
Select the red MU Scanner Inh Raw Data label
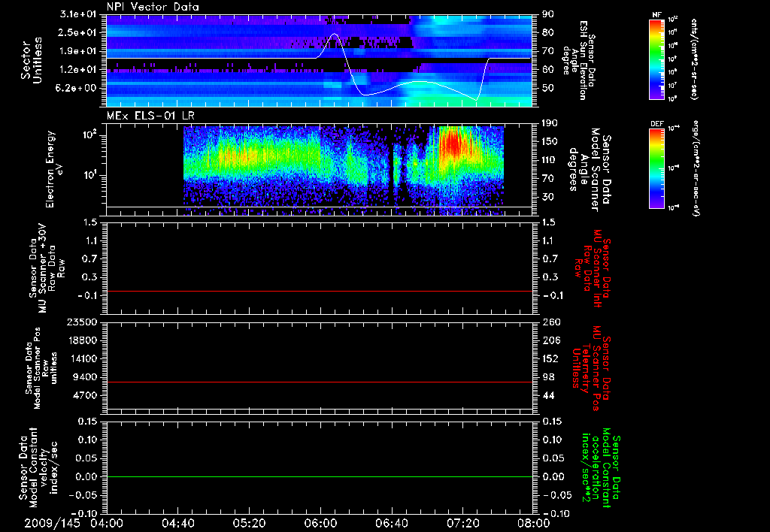[594, 268]
